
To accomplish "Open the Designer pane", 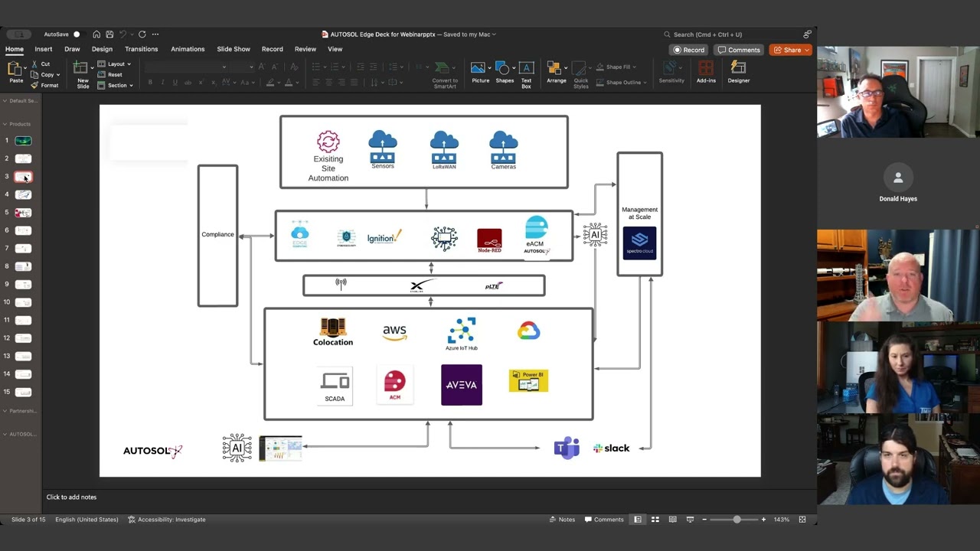I will point(739,72).
